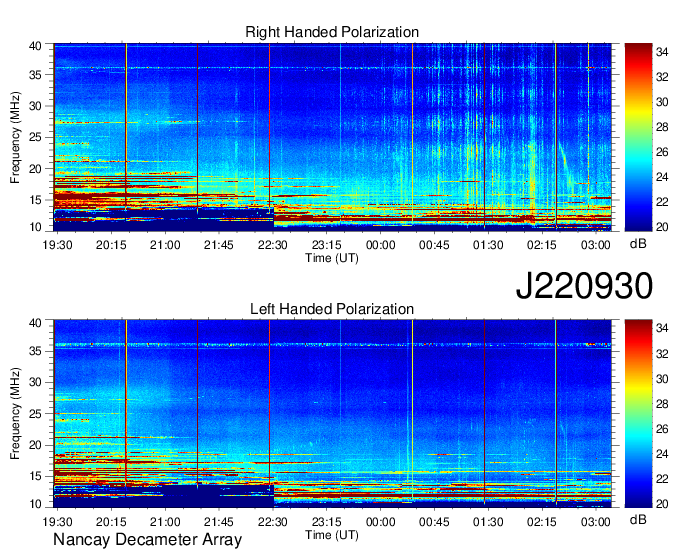Click the "Nancay Decameter Array" caption
The height and width of the screenshot is (552, 680).
(147, 539)
